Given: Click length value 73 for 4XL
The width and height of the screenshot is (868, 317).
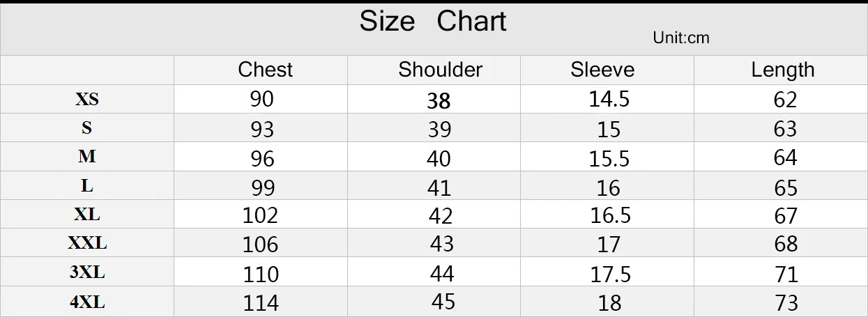Looking at the screenshot, I should click(x=786, y=303).
